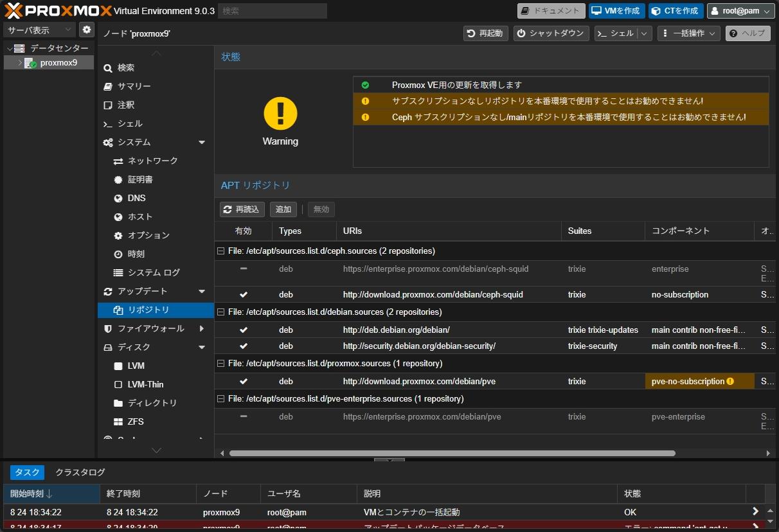Screen dimensions: 779x532
Task: Click the ホスト globe icon
Action: click(118, 217)
